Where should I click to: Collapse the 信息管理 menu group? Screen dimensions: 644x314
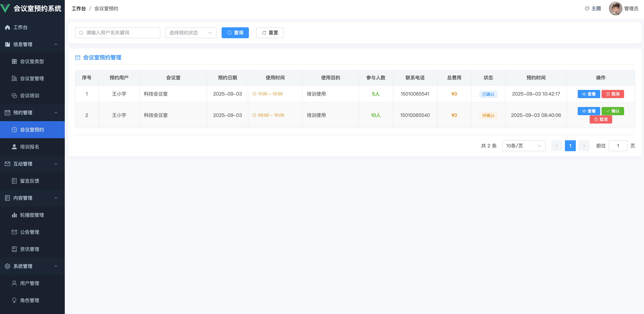point(56,44)
